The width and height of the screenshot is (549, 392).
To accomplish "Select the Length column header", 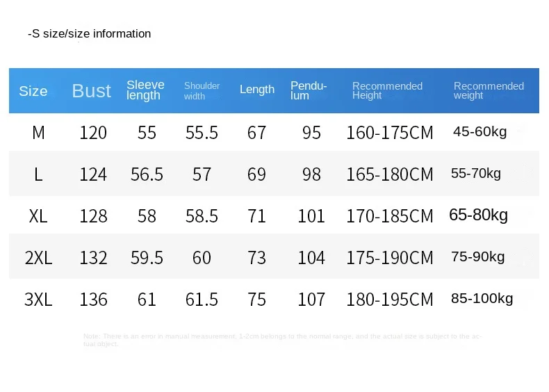I will coord(257,90).
